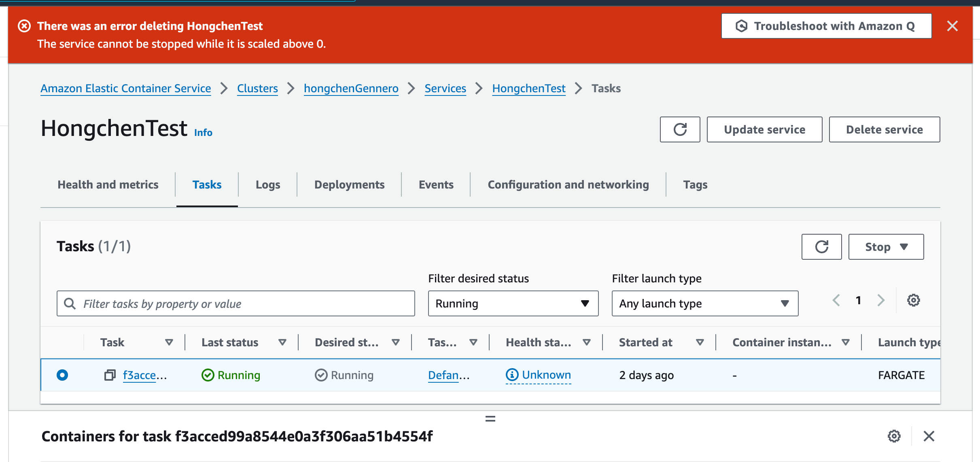This screenshot has height=462, width=980.
Task: Select the f3acce task radio button
Action: [x=62, y=375]
